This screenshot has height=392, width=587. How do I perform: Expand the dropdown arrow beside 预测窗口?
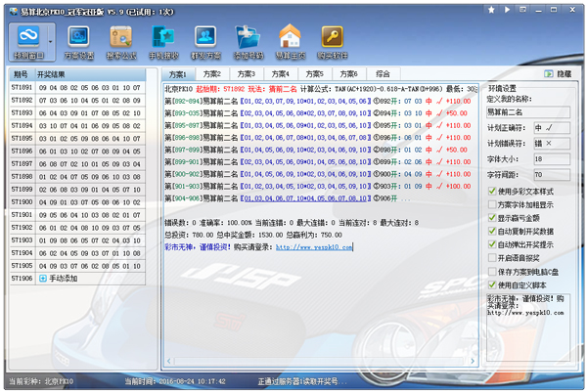click(51, 41)
